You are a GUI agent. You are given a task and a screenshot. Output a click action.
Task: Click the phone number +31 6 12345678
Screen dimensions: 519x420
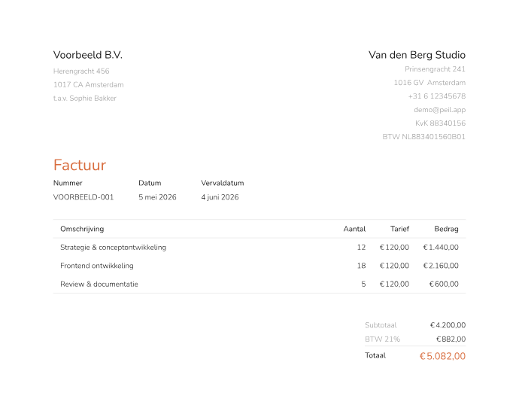[437, 96]
